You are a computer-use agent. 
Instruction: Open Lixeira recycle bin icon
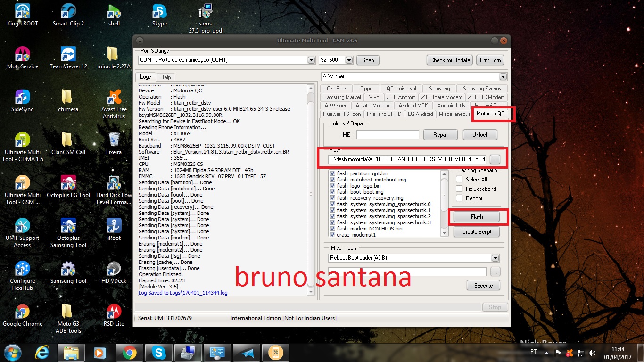coord(114,143)
